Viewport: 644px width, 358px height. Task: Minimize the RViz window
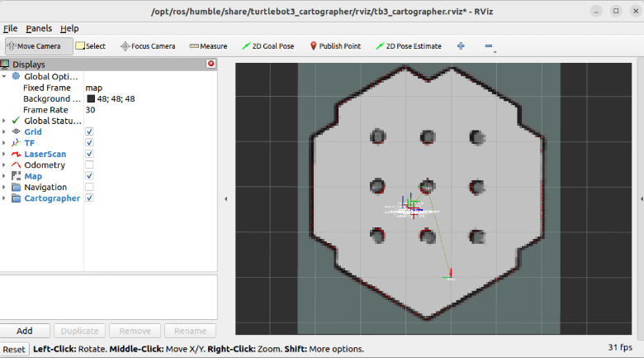point(596,11)
